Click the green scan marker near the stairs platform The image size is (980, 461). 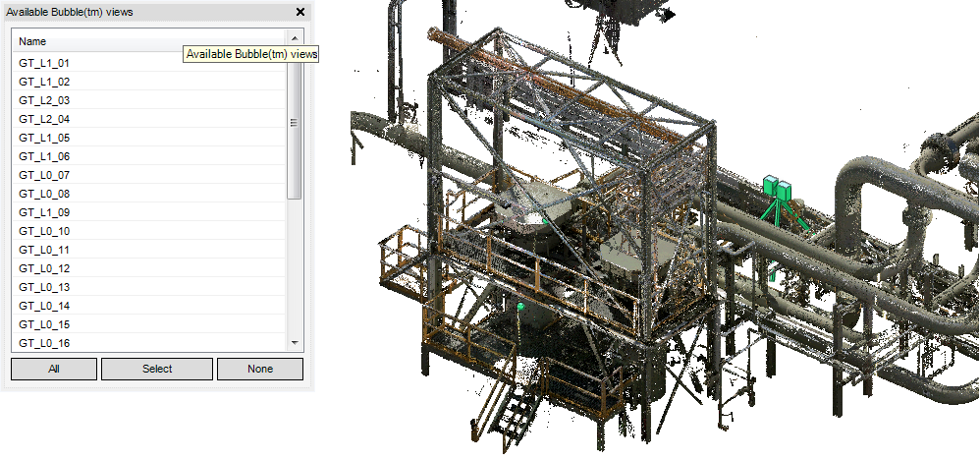[x=520, y=306]
